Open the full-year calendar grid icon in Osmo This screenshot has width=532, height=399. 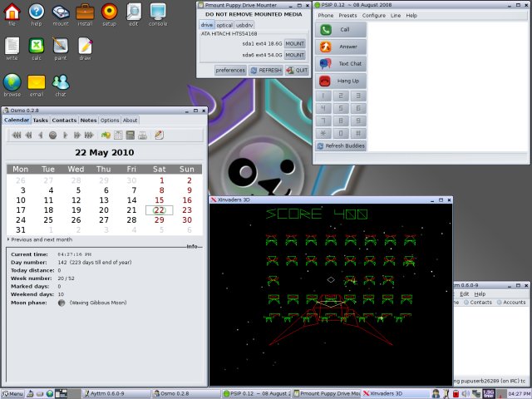(x=118, y=135)
